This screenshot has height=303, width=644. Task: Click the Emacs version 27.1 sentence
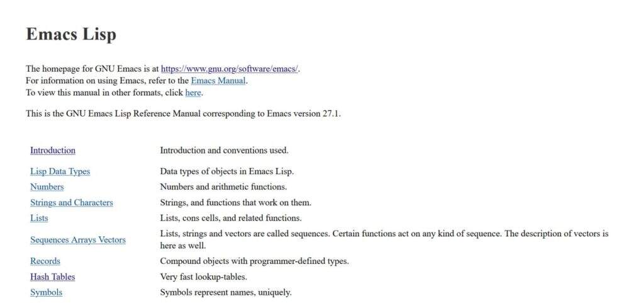coord(183,114)
